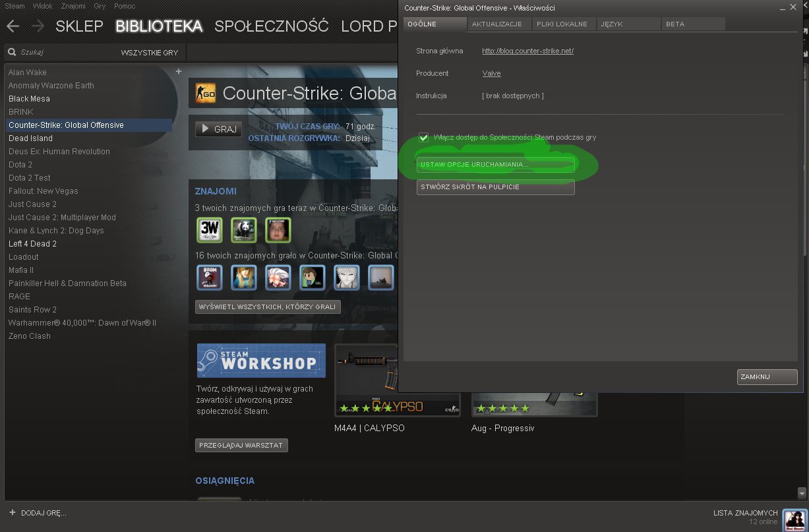Select Alan Wake in the library
The width and height of the screenshot is (809, 532).
point(28,73)
